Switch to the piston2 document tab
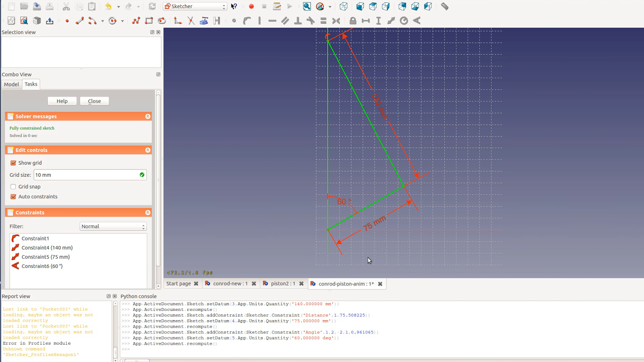 coord(283,284)
